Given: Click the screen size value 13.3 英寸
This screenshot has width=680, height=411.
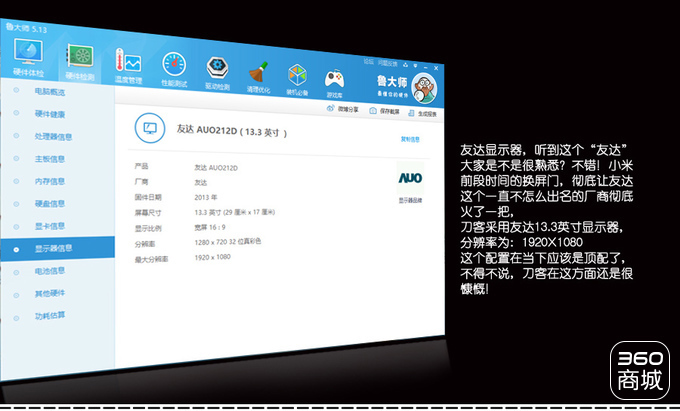Looking at the screenshot, I should pos(235,212).
